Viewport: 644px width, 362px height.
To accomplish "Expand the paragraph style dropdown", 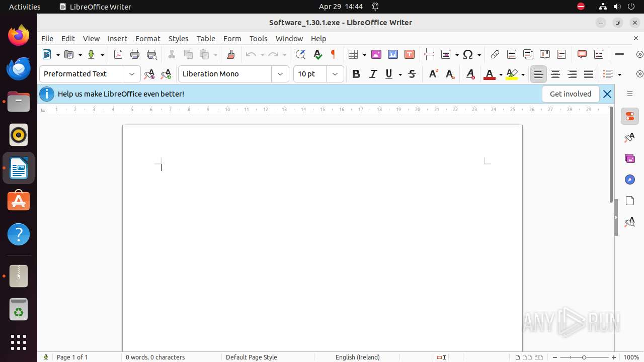I will point(132,74).
